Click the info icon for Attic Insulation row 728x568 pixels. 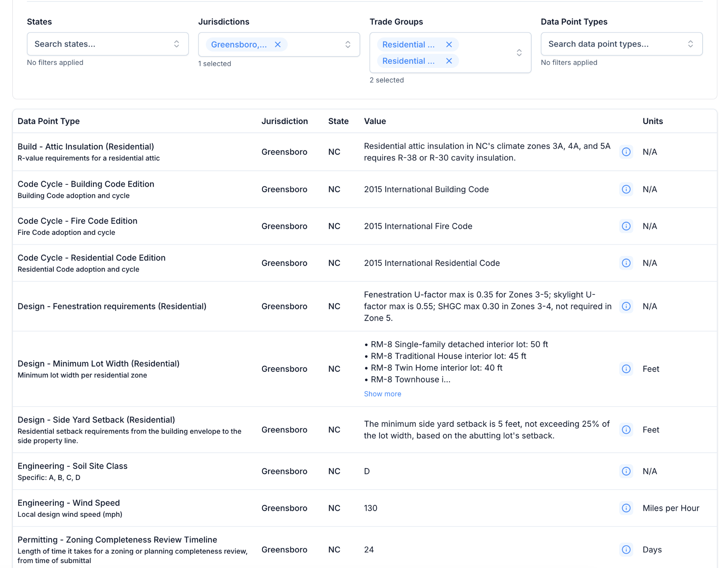click(626, 152)
